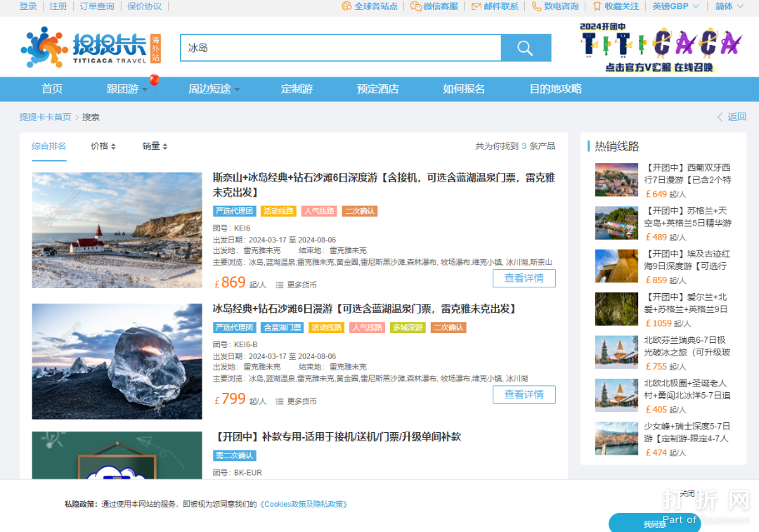Image resolution: width=759 pixels, height=532 pixels.
Task: Open the 定制游 navigation item
Action: coord(297,89)
